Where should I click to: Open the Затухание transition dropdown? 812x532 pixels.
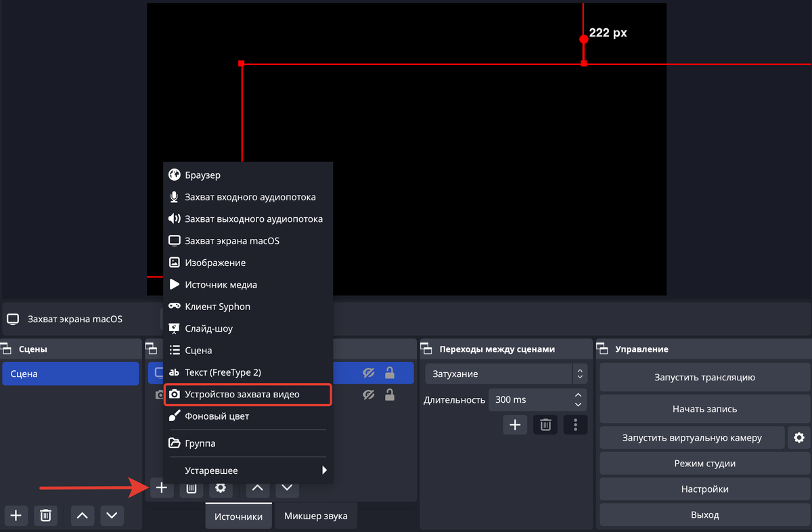pos(505,374)
